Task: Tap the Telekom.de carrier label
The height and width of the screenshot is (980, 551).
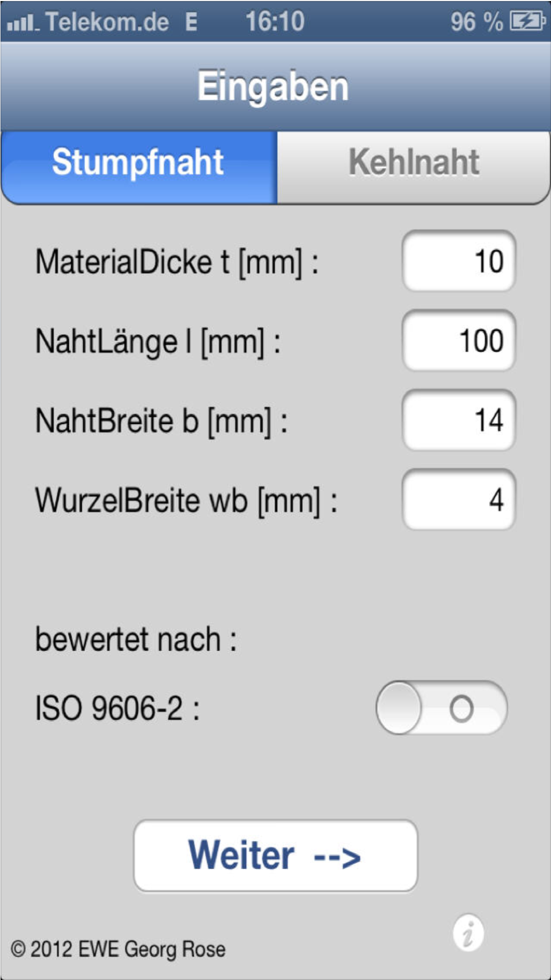Action: point(107,22)
